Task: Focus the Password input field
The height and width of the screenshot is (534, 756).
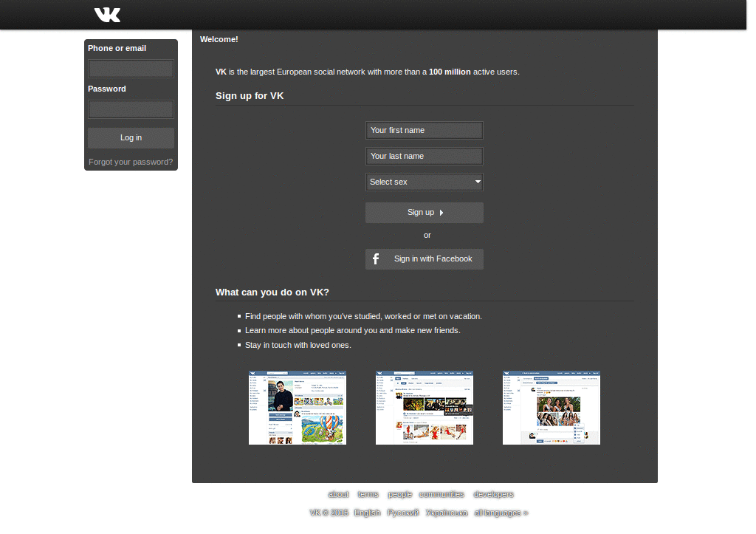Action: 131,109
